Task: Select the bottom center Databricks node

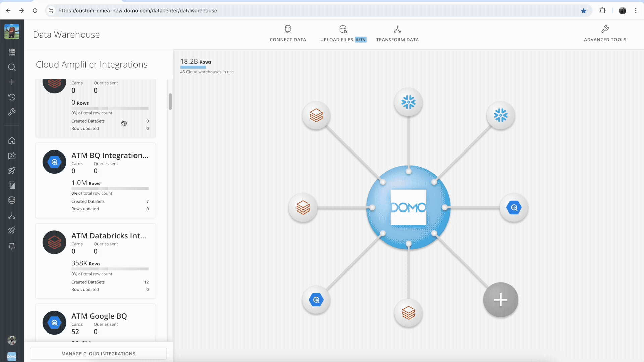Action: (408, 313)
